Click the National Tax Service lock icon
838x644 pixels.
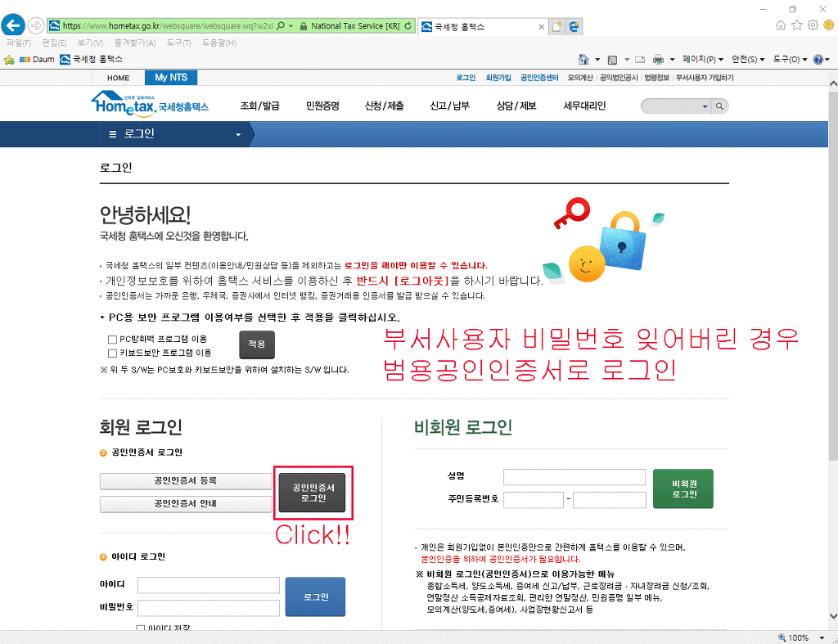pyautogui.click(x=304, y=25)
